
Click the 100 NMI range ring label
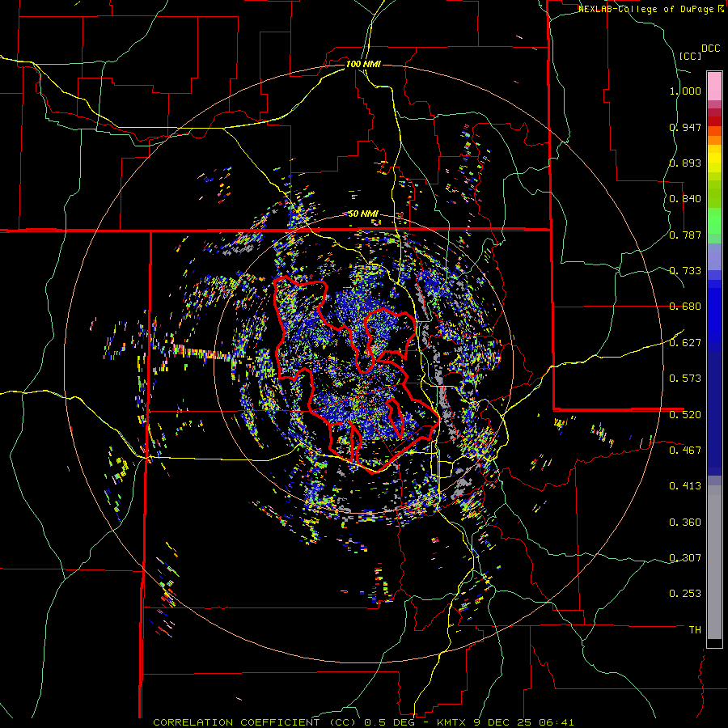363,64
